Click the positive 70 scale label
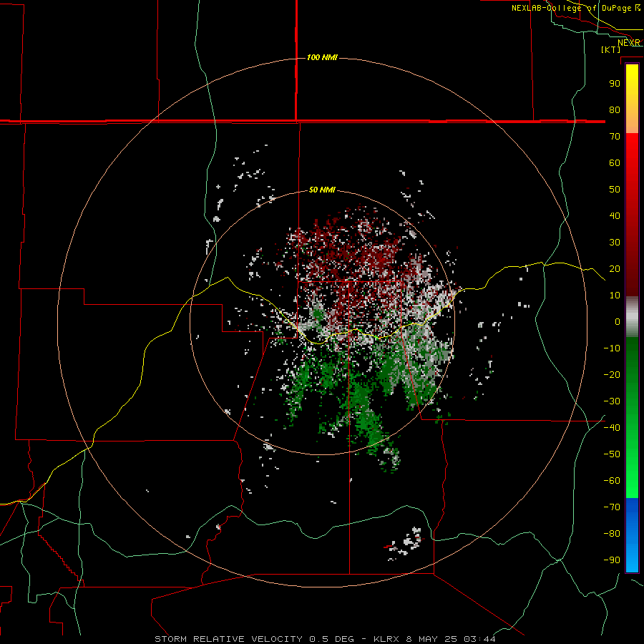The width and height of the screenshot is (644, 644). (615, 137)
